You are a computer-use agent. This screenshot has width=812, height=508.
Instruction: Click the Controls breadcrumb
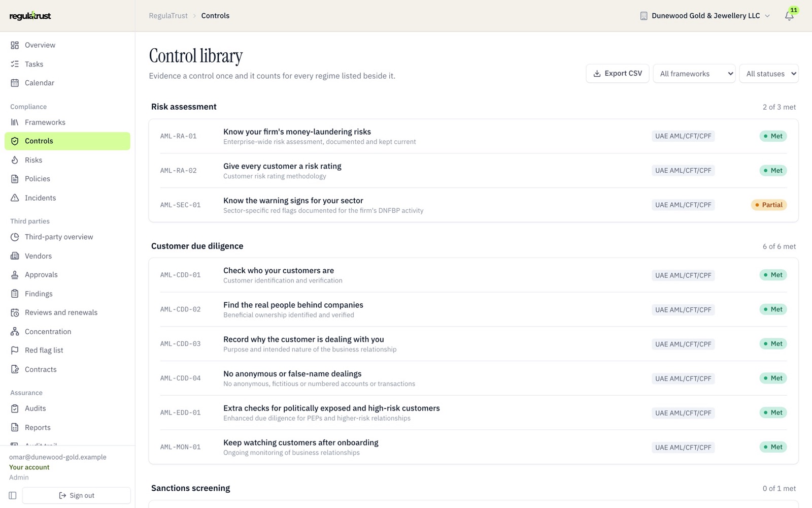coord(215,16)
